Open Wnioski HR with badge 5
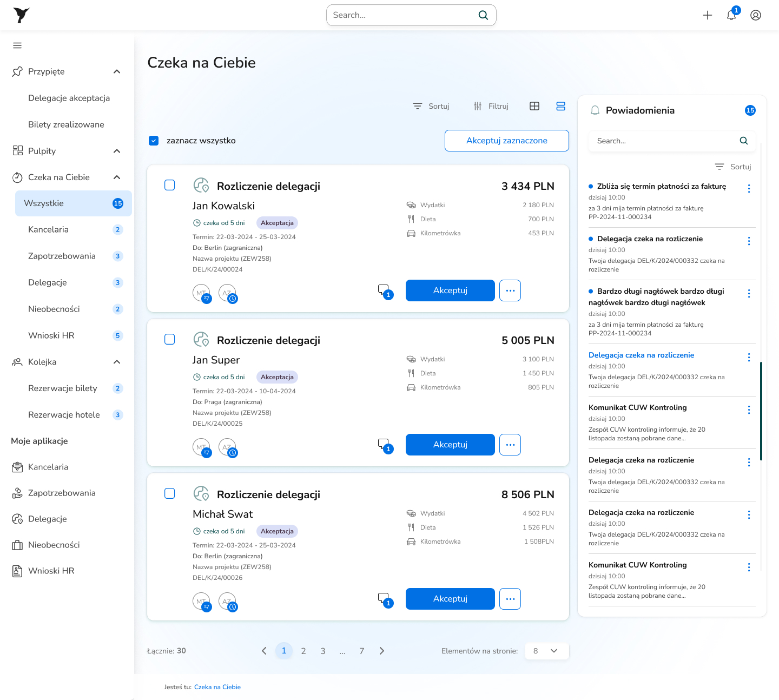This screenshot has height=700, width=779. 74,335
